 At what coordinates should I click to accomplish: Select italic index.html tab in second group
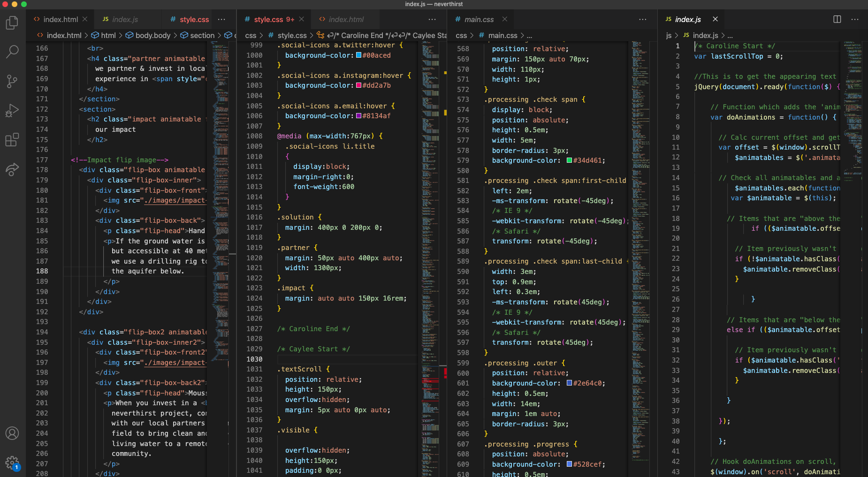[x=346, y=19]
